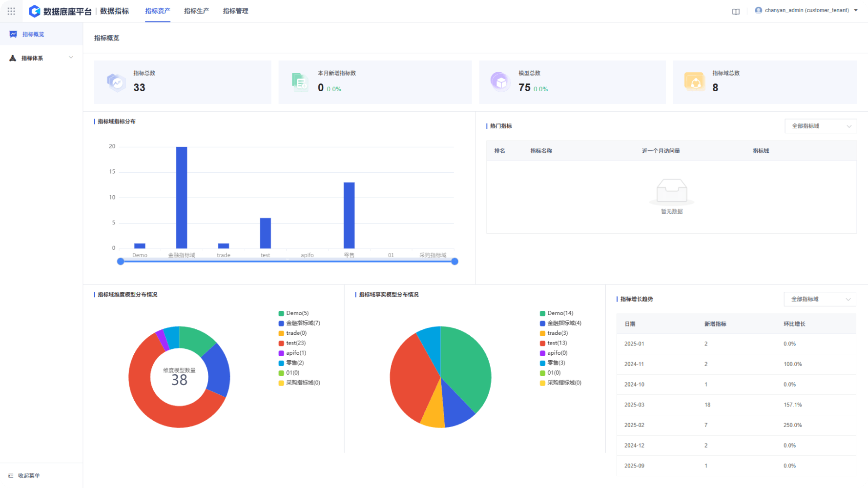Click the platform logo icon
Viewport: 868px width, 488px height.
pyautogui.click(x=35, y=11)
